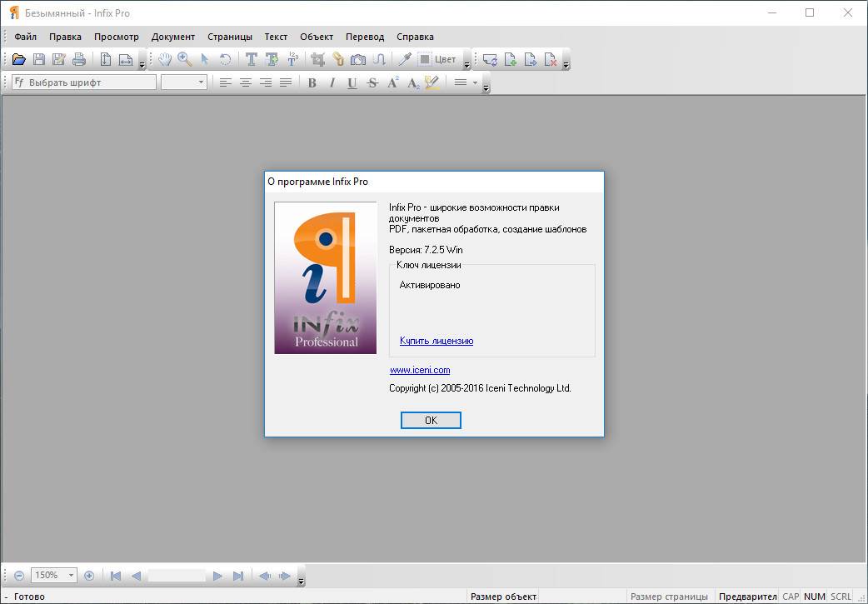Screen dimensions: 868x604
Task: Expand the 150% zoom level dropdown
Action: [x=71, y=575]
